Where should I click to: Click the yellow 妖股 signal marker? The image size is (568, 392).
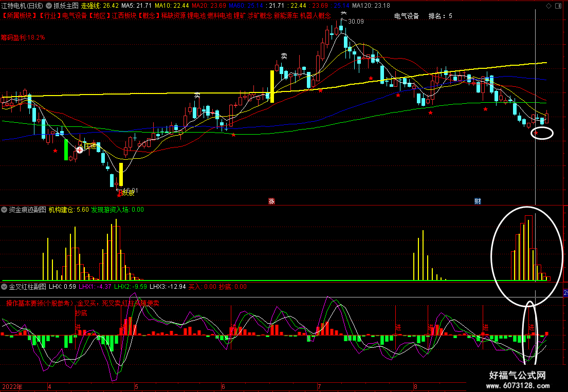point(128,193)
